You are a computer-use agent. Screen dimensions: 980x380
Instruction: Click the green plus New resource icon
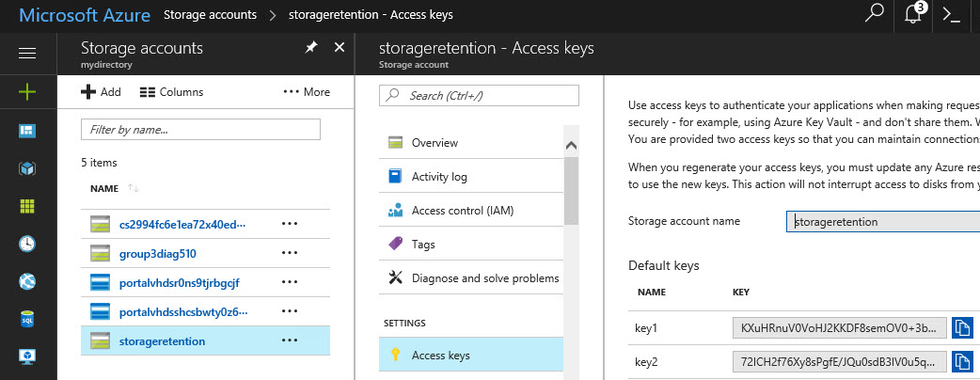27,92
